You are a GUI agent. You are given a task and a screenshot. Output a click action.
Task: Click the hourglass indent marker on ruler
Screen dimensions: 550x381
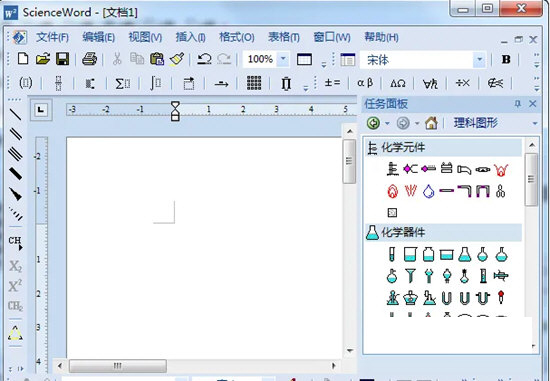pos(175,111)
